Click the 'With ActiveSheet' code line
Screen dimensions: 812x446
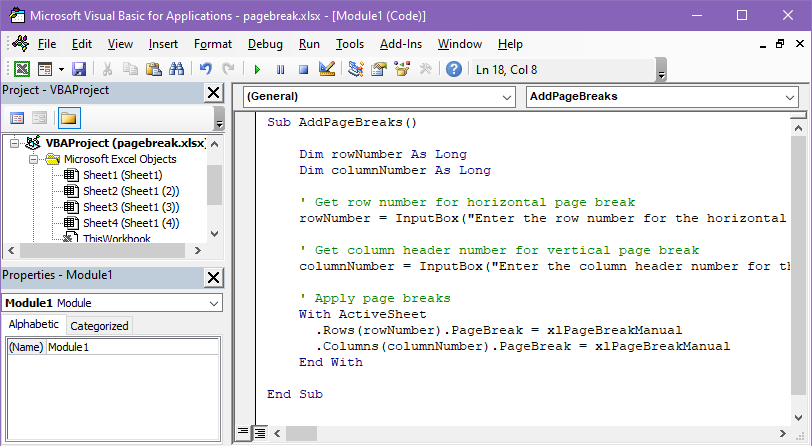362,314
